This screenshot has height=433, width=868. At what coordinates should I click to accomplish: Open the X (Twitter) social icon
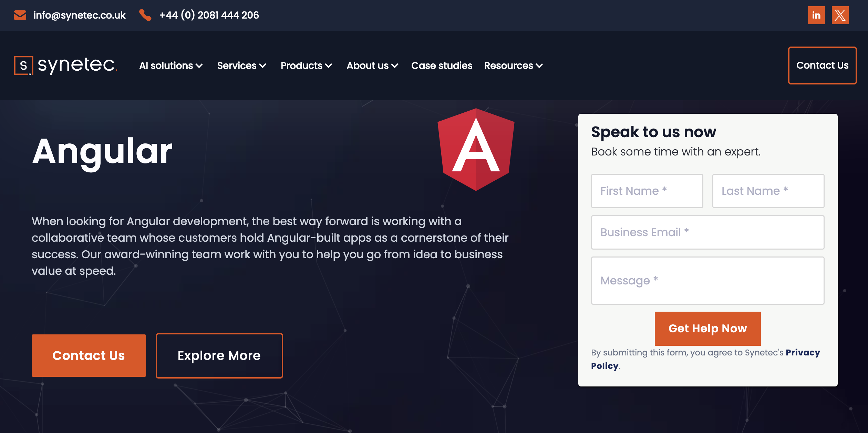pyautogui.click(x=840, y=15)
